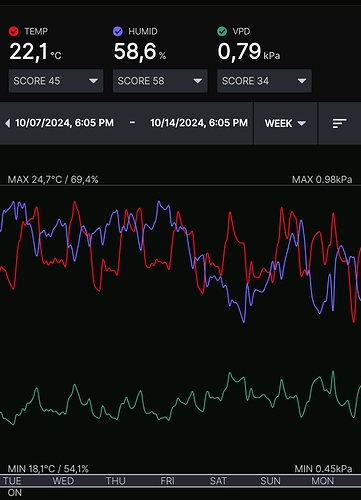Toggle the red TEMP series checkmark

(14, 31)
